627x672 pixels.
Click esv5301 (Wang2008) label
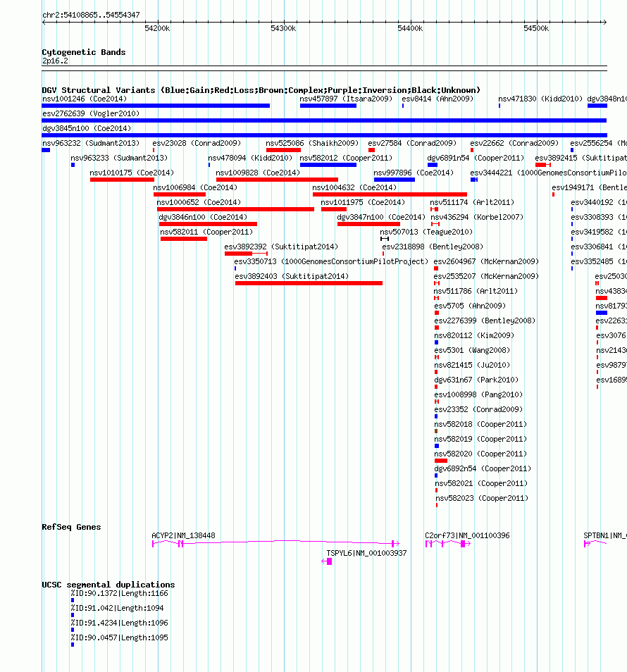pyautogui.click(x=472, y=350)
